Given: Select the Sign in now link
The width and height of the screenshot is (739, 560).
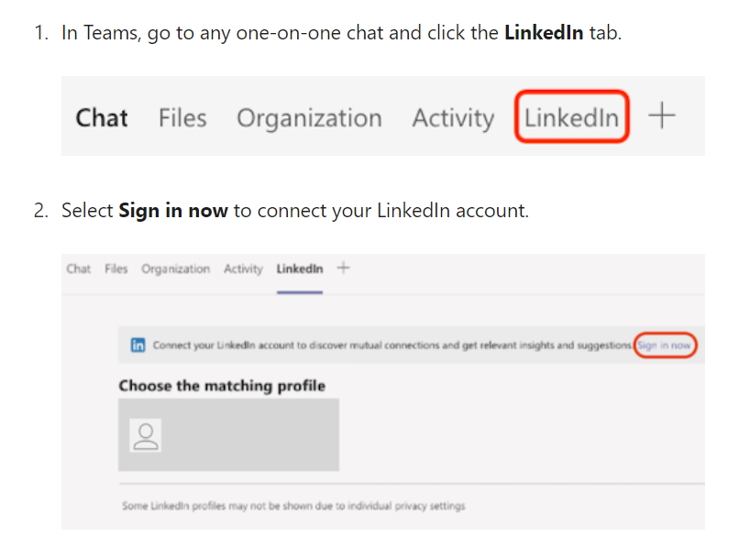Looking at the screenshot, I should pos(666,345).
